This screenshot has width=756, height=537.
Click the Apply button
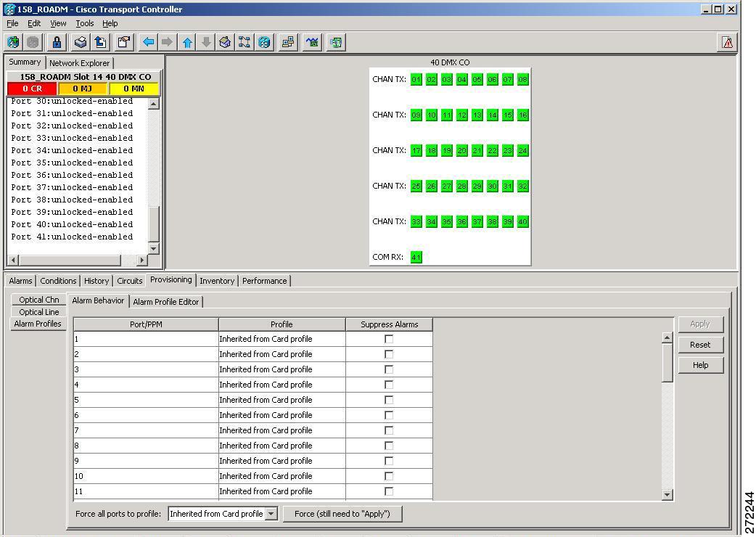pos(700,324)
